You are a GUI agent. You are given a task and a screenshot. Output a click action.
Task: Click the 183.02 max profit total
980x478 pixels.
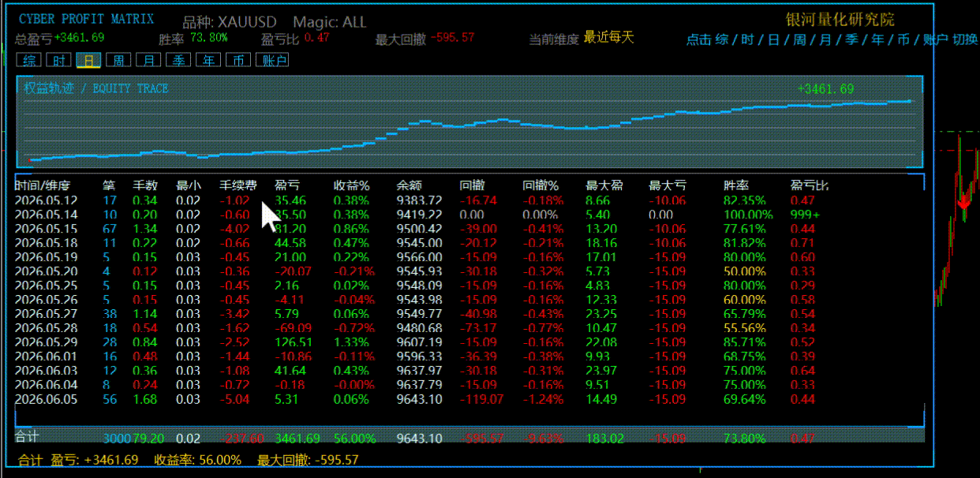coord(604,438)
